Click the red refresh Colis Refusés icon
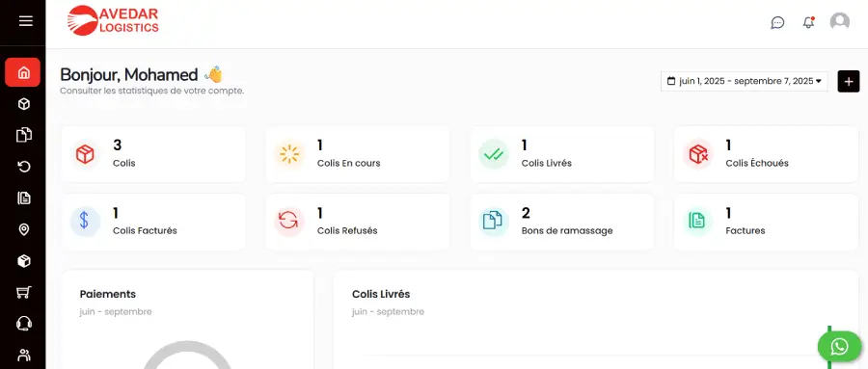 (x=289, y=222)
